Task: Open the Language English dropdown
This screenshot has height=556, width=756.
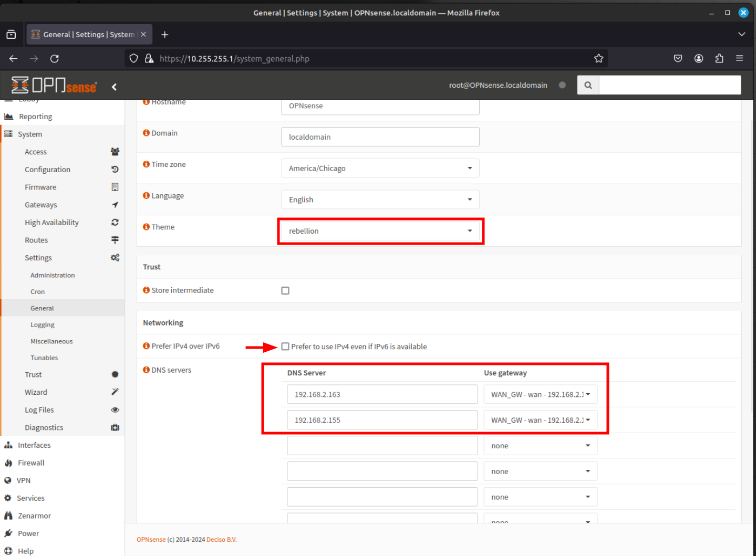Action: point(380,200)
